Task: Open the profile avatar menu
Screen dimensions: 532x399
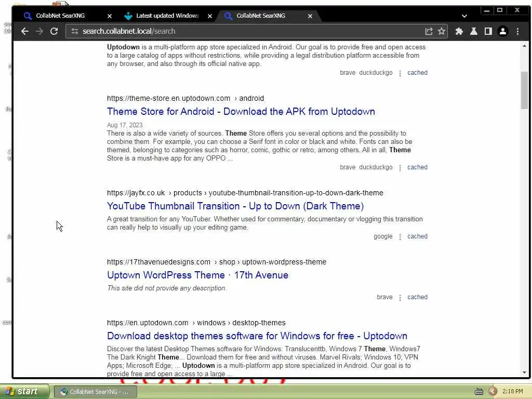Action: (503, 31)
